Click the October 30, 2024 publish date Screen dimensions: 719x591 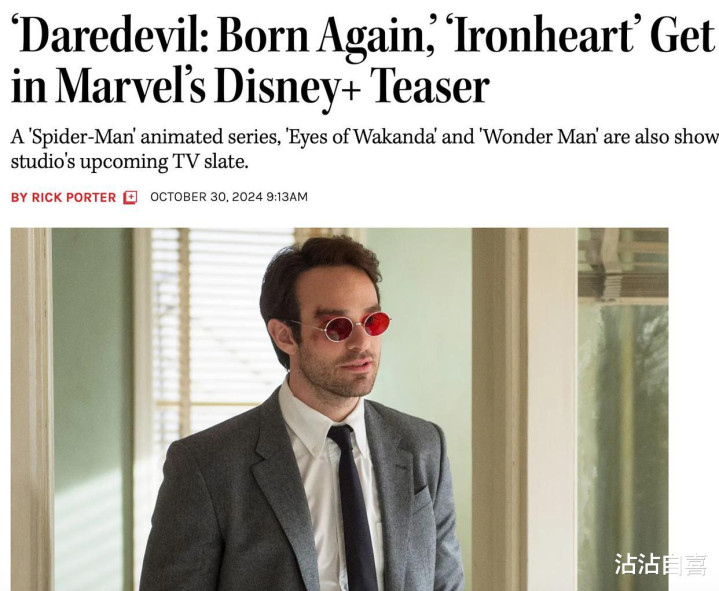[x=206, y=197]
